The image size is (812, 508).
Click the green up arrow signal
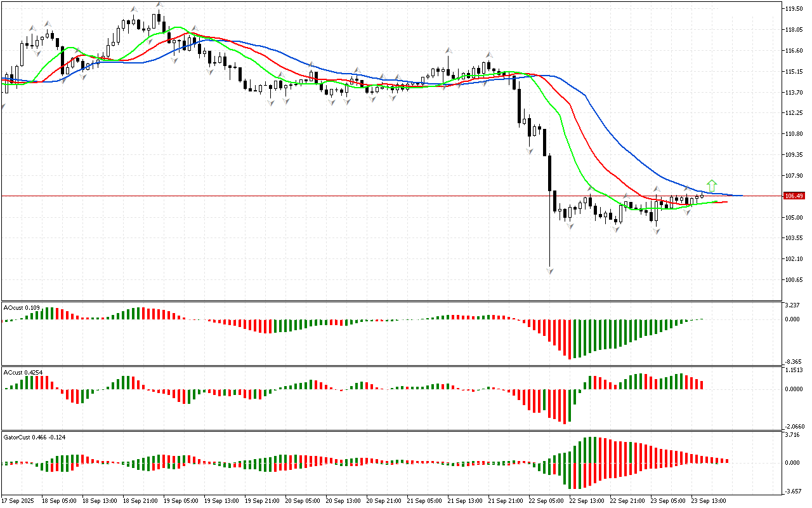point(712,185)
